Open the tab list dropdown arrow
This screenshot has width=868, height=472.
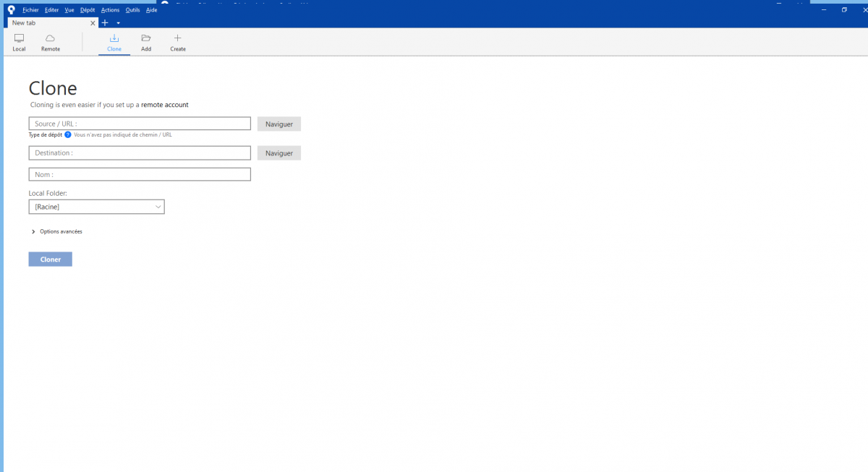(119, 23)
